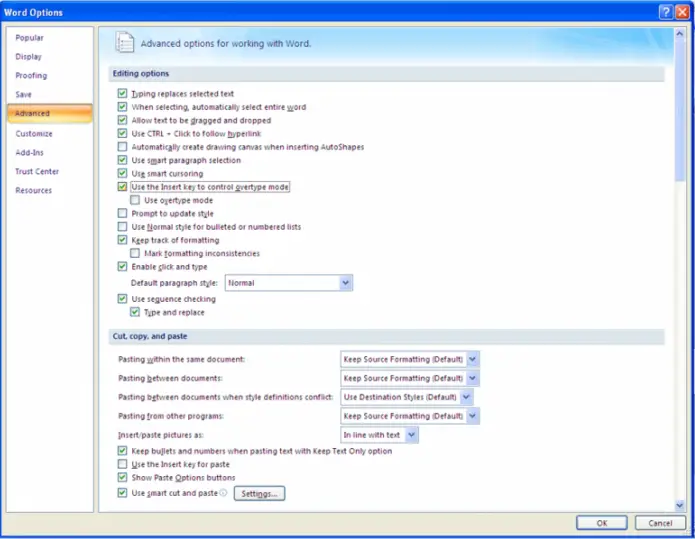Uncheck Keep track of formatting

pyautogui.click(x=122, y=240)
